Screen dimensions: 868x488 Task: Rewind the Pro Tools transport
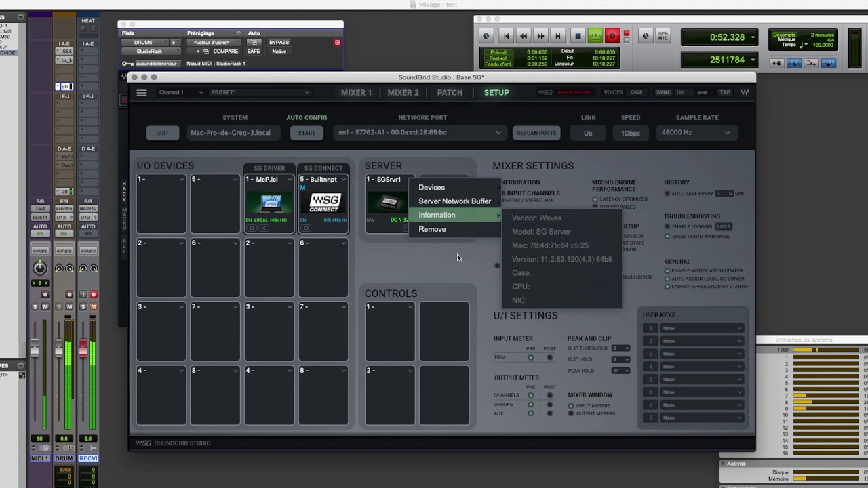coord(524,36)
